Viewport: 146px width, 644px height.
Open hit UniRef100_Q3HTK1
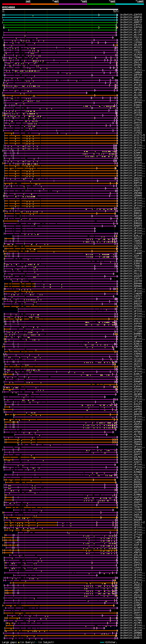[x=131, y=25]
